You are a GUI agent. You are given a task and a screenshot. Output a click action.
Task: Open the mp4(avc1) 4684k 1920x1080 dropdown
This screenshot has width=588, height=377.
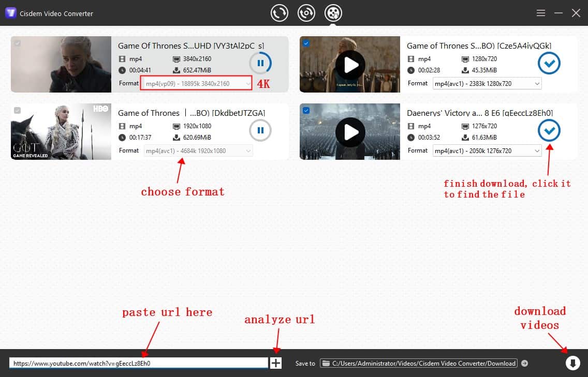click(198, 150)
